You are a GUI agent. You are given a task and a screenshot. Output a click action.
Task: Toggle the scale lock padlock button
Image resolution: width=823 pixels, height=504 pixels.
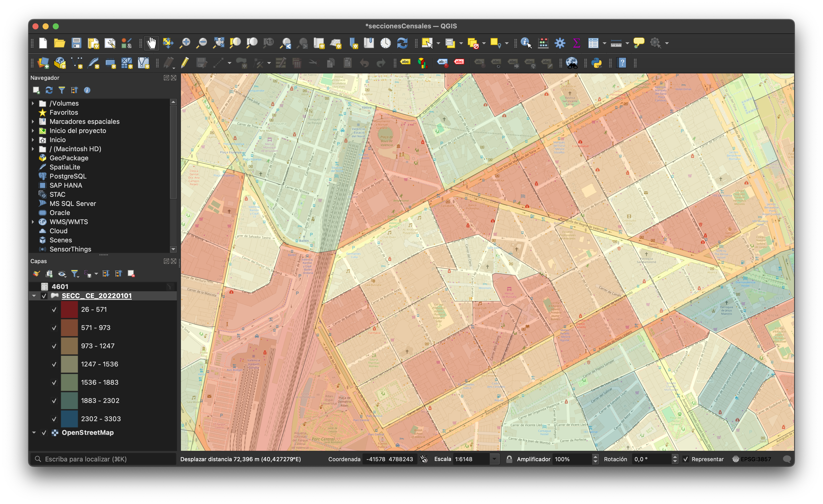[509, 459]
